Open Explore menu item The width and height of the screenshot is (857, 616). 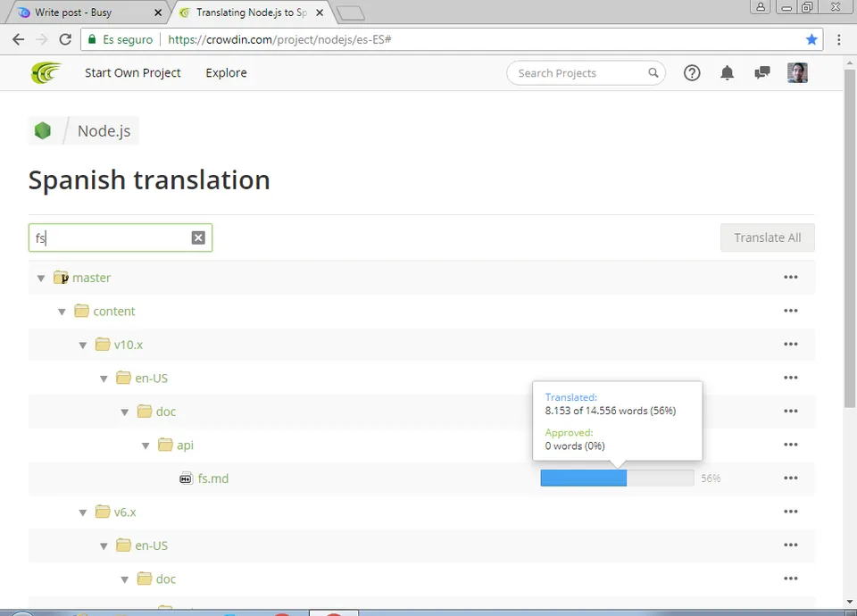coord(226,72)
